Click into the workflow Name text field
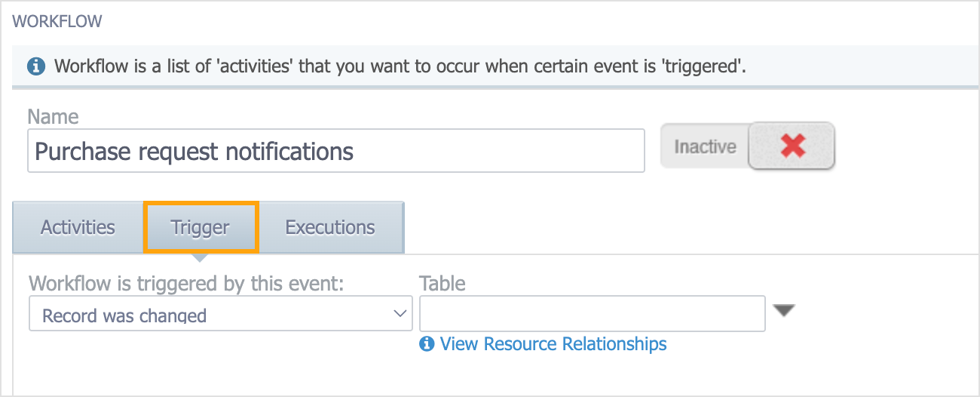This screenshot has width=980, height=397. [x=336, y=151]
